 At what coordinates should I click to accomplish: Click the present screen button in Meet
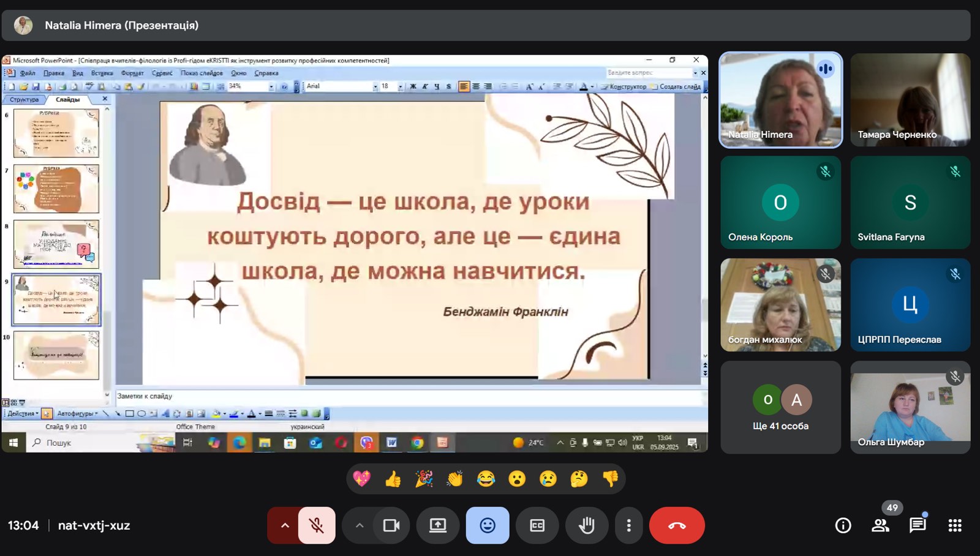[437, 525]
